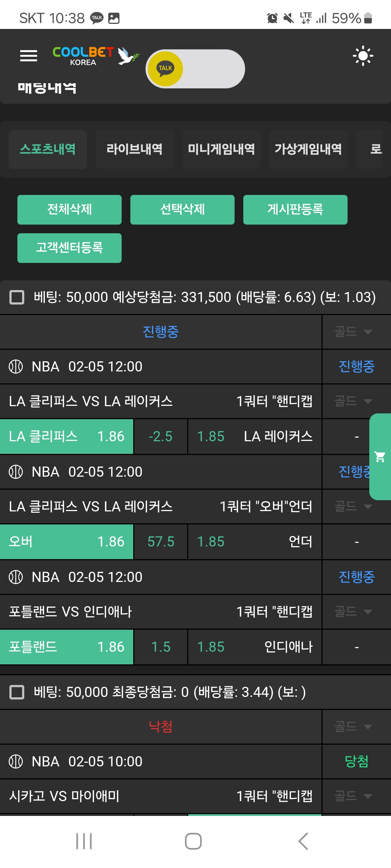Screen dimensions: 391x868
Task: Check the 배당률 3.44 bet checkbox
Action: (x=17, y=692)
